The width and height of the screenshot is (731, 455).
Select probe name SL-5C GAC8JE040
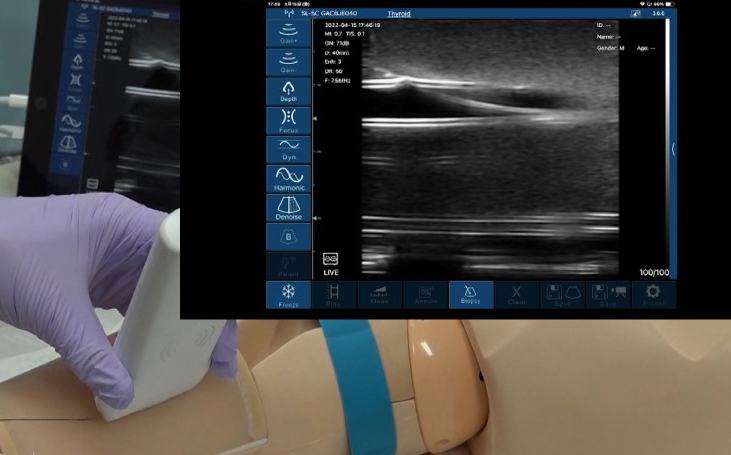pos(329,14)
